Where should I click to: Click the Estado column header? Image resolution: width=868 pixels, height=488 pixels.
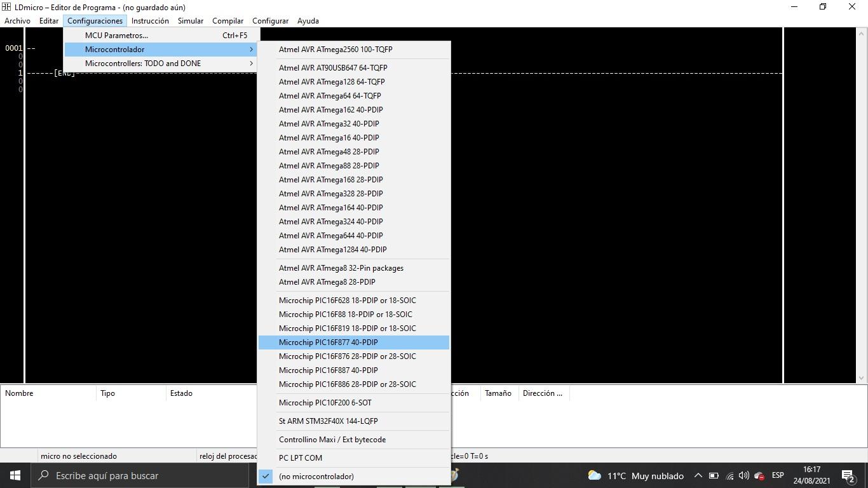(x=212, y=393)
